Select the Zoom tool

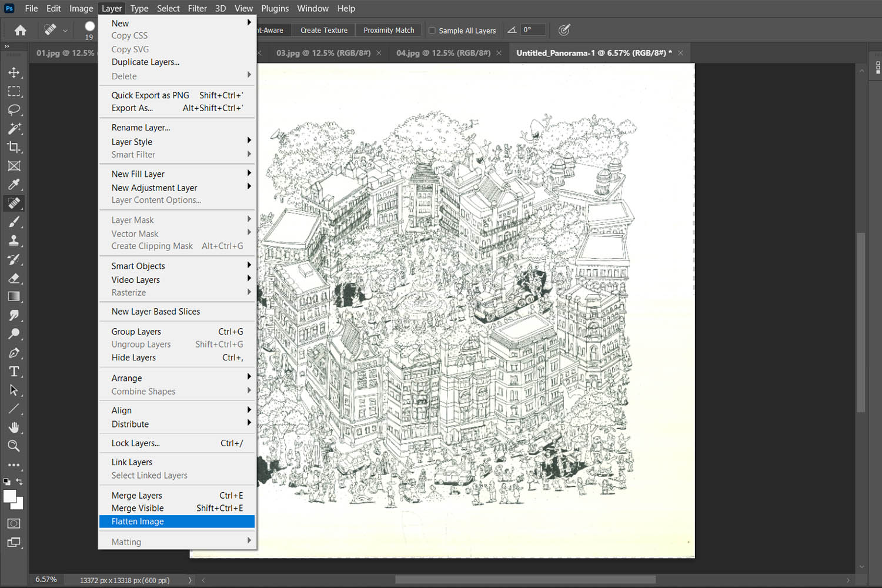coord(14,446)
